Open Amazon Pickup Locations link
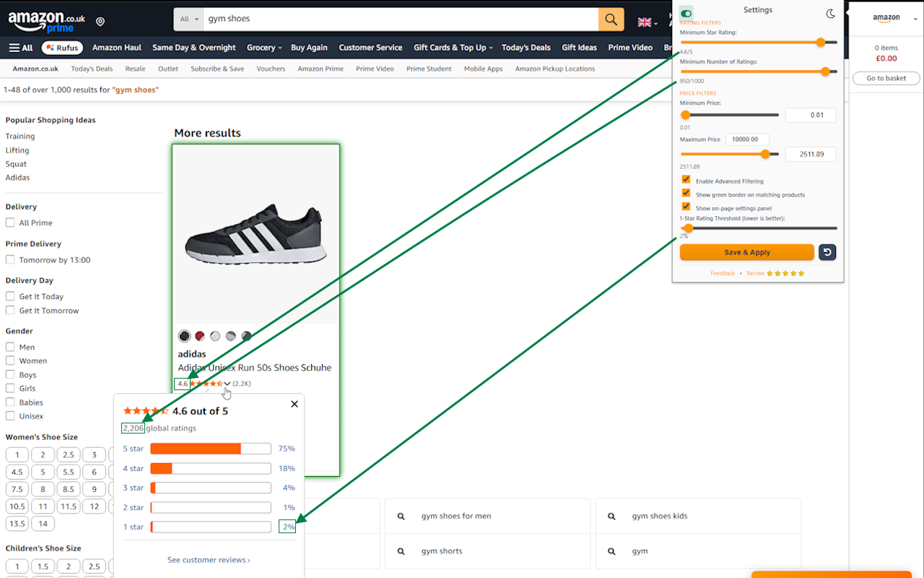Viewport: 924px width, 578px height. (x=555, y=69)
